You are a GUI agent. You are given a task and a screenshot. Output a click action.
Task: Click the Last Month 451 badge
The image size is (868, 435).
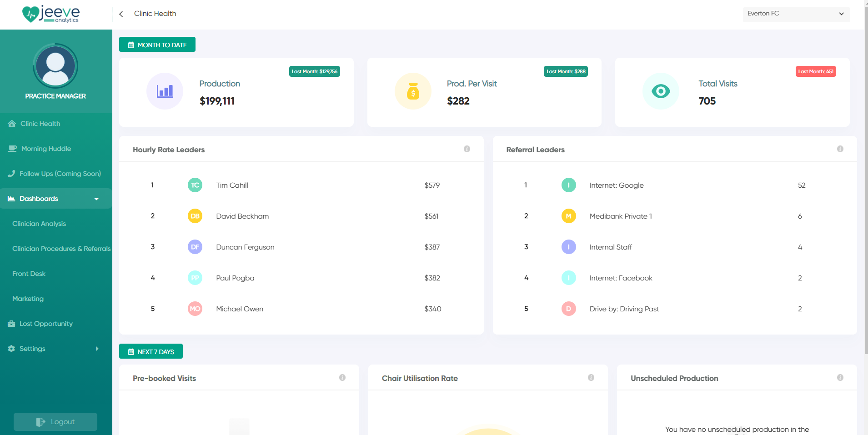pos(816,71)
